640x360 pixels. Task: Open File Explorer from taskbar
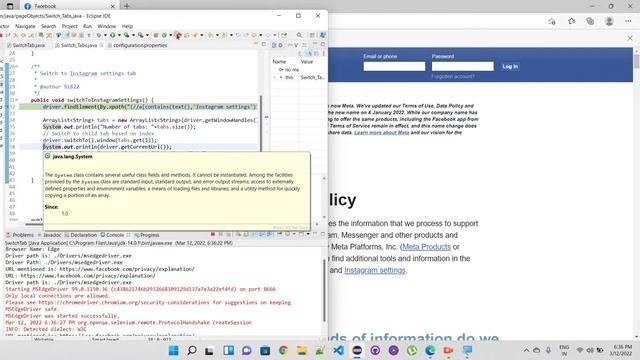click(x=302, y=351)
